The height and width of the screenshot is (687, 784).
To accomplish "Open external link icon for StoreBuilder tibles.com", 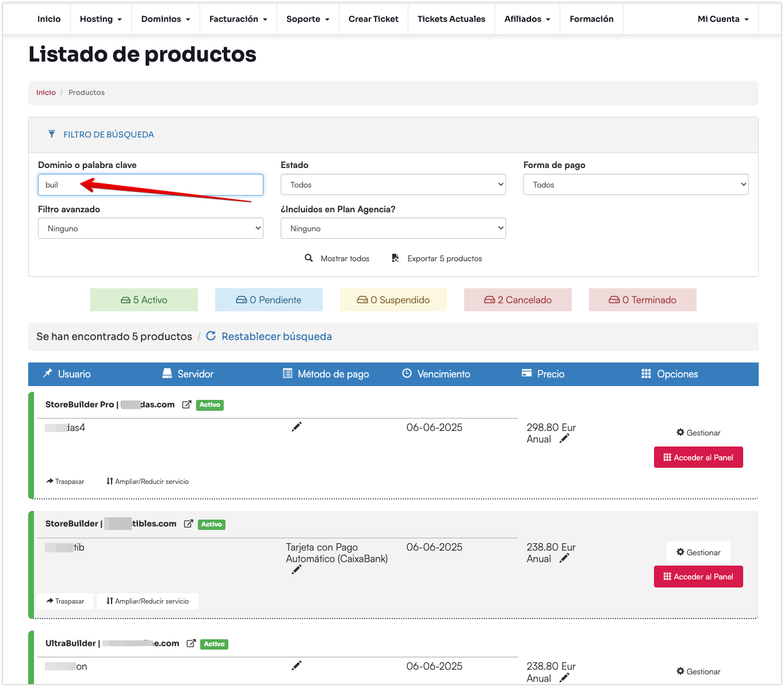I will (188, 524).
